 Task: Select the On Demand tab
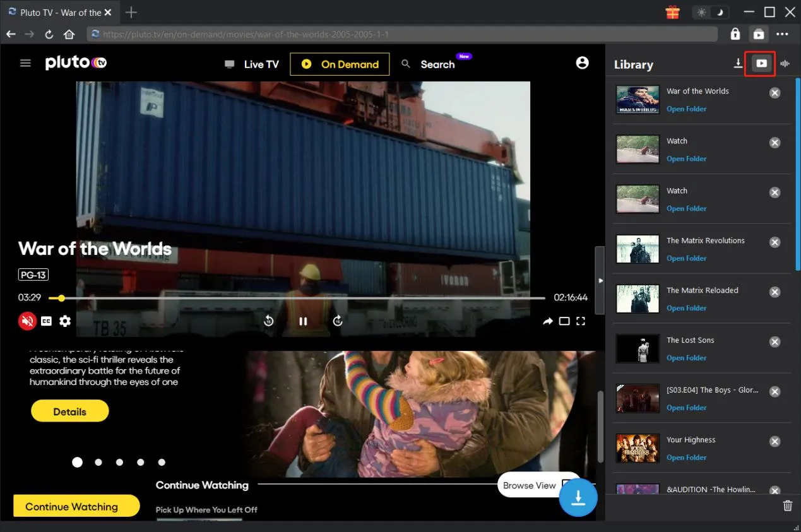[x=340, y=64]
